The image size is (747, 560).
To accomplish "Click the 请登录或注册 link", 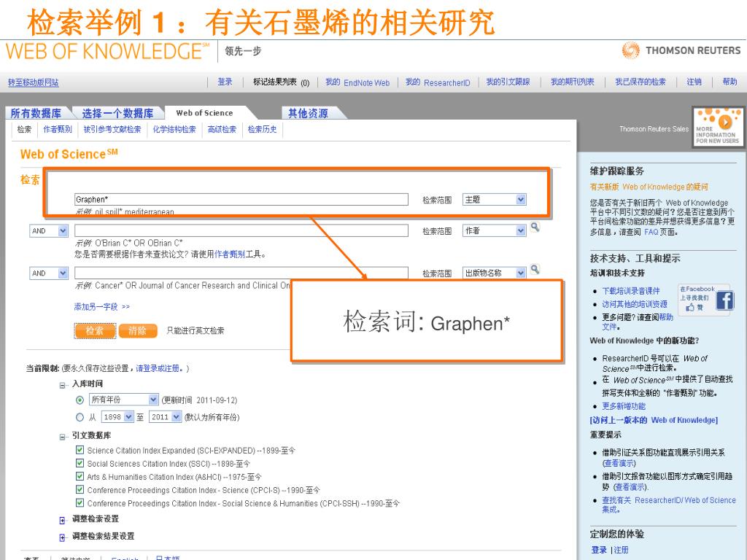I will 158,368.
